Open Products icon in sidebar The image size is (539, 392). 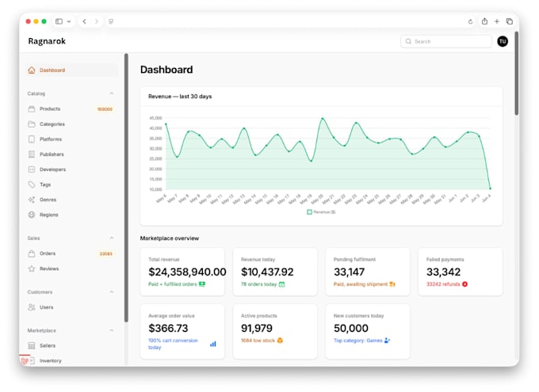click(x=32, y=109)
